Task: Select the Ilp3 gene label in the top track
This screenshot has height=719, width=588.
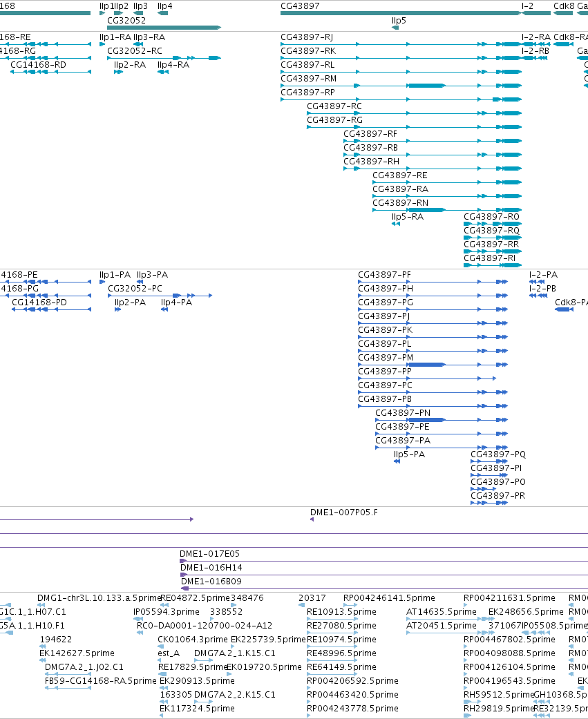Action: [x=140, y=6]
